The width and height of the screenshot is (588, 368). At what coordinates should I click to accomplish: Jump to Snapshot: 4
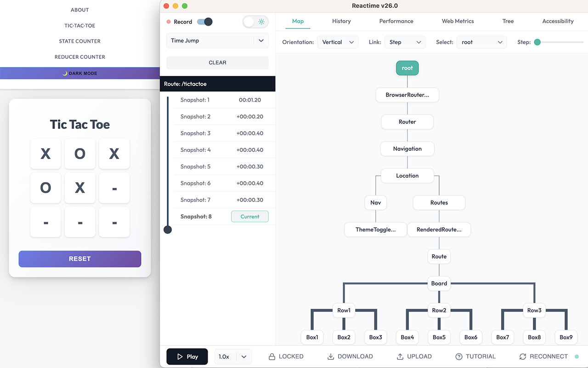click(x=224, y=150)
